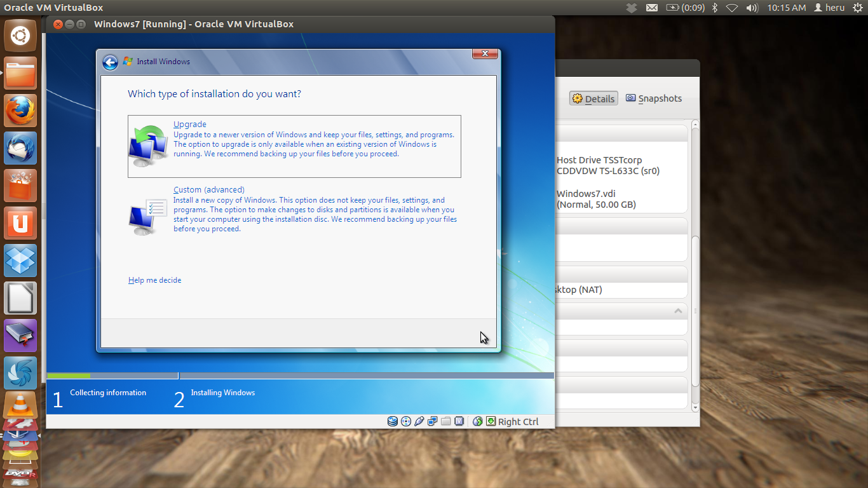Screen dimensions: 868x488
Task: Open the Ubuntu One launcher icon
Action: tap(20, 223)
